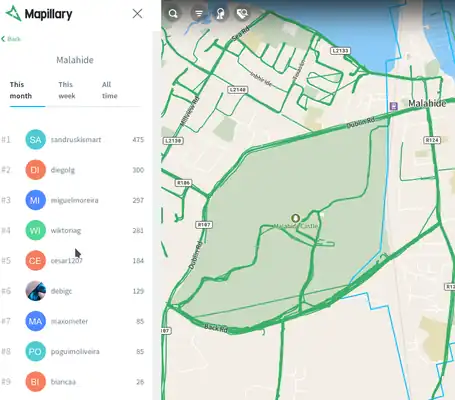Click the L2133 road shield
The width and height of the screenshot is (455, 400).
340,51
